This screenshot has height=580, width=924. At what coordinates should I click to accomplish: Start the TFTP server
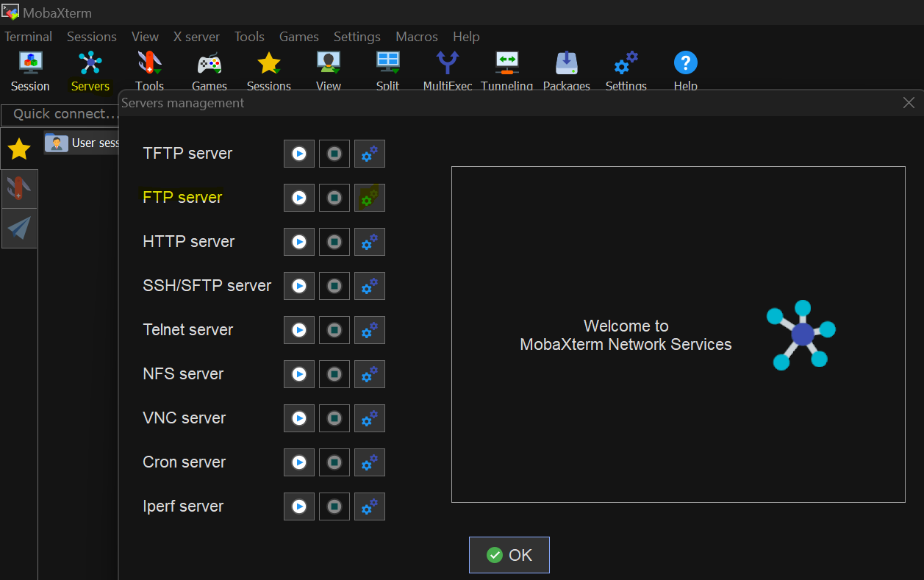[x=299, y=154]
